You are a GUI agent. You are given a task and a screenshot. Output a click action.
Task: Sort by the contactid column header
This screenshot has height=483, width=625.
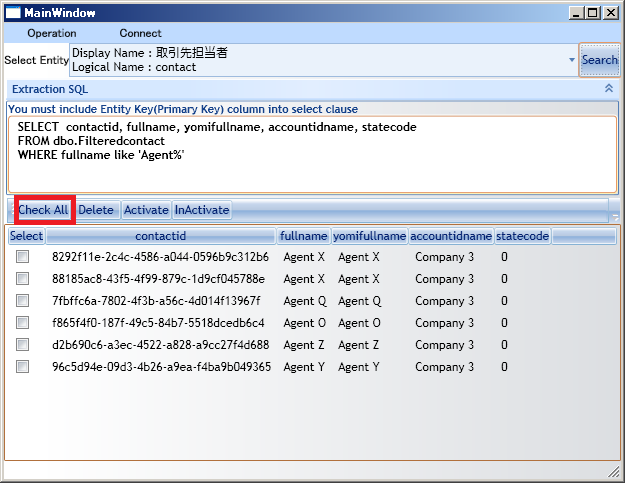[x=161, y=236]
